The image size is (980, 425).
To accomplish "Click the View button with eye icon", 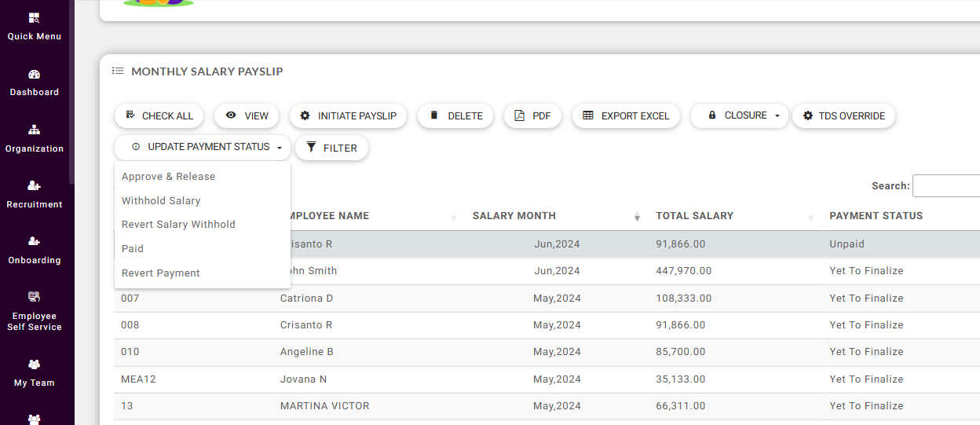I will 247,115.
